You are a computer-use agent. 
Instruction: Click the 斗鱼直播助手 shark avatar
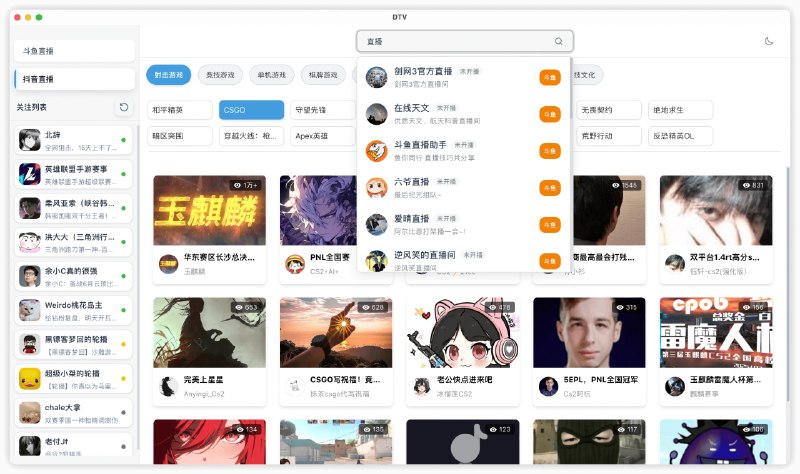tap(377, 151)
